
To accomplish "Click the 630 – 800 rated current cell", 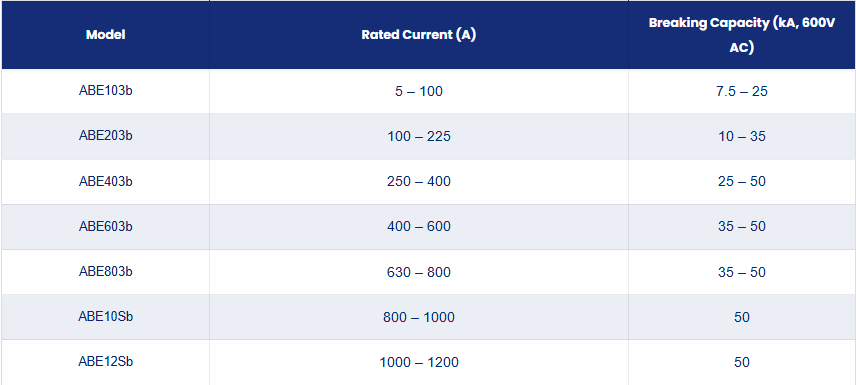I will pyautogui.click(x=419, y=272).
